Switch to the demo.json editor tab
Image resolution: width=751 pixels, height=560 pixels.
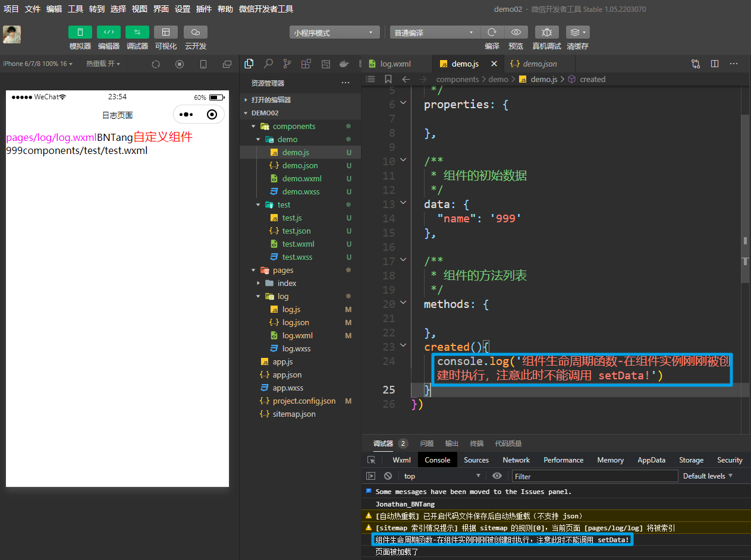(x=540, y=64)
